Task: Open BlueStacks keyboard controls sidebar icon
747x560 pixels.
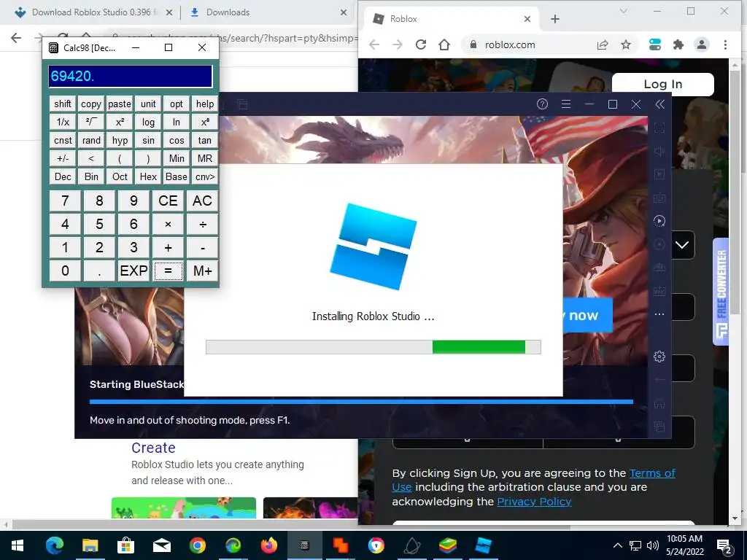Action: 659,197
